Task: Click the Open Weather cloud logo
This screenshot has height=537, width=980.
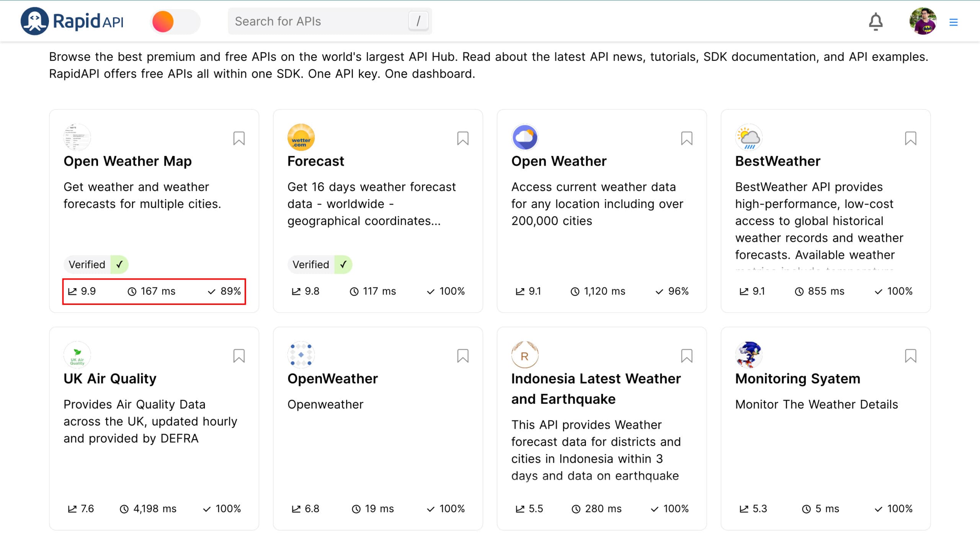Action: (x=525, y=137)
